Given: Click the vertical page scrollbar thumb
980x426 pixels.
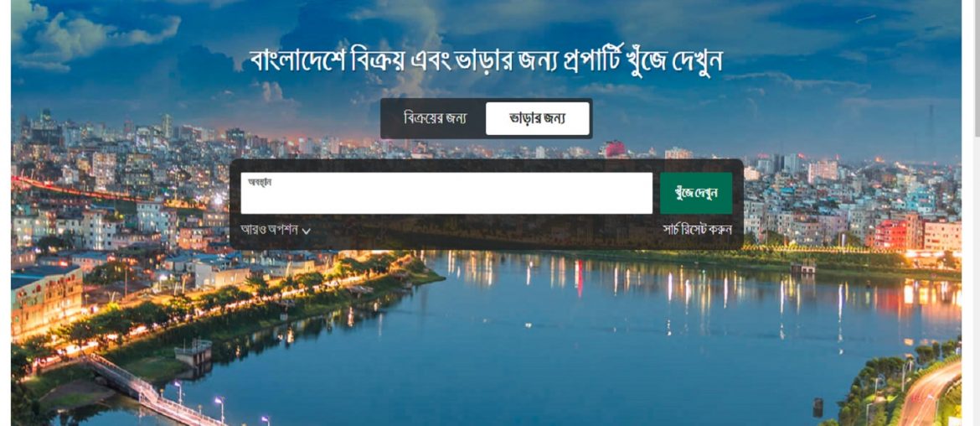Looking at the screenshot, I should [977, 68].
